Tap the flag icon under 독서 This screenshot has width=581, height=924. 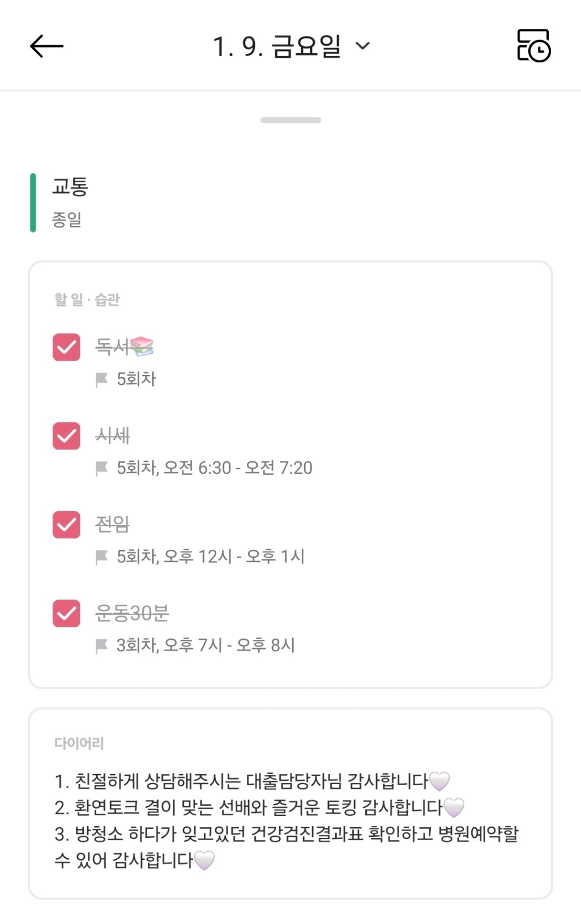click(102, 379)
